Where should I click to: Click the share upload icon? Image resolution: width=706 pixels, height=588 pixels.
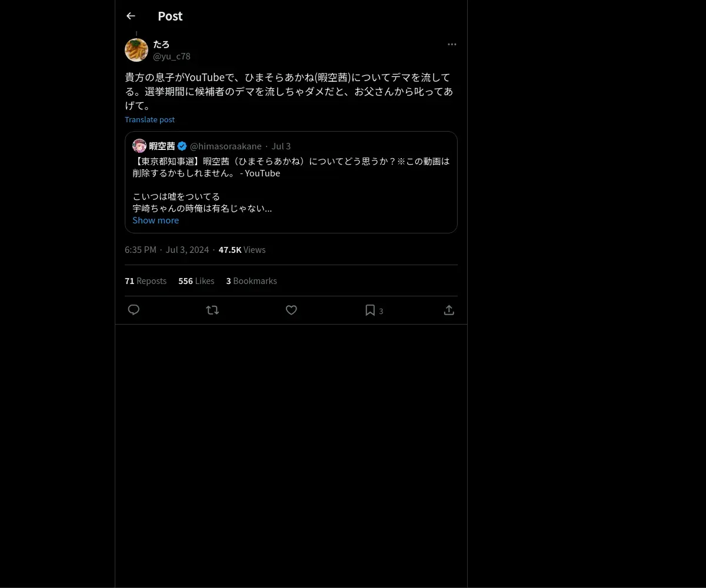449,310
